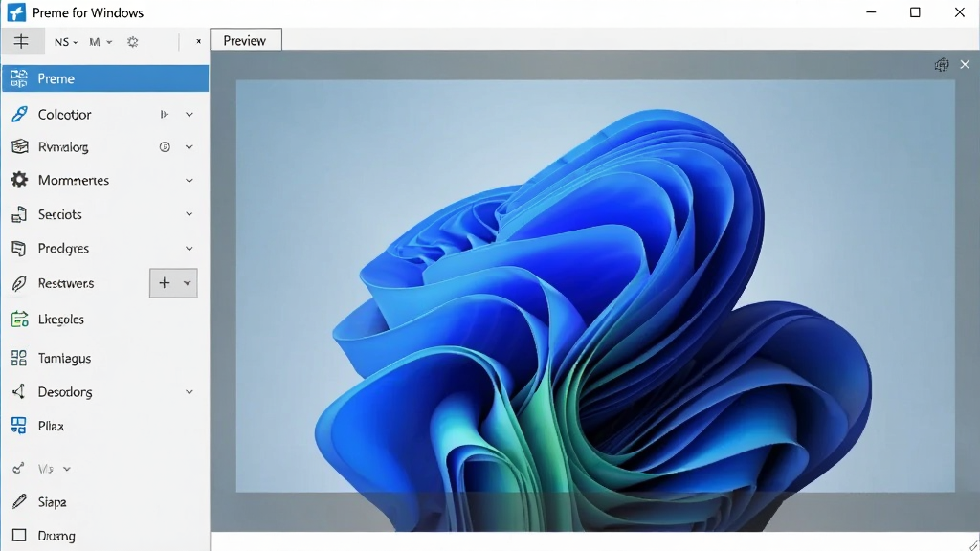The width and height of the screenshot is (980, 551).
Task: Close the sidebar with the small x
Action: click(199, 41)
